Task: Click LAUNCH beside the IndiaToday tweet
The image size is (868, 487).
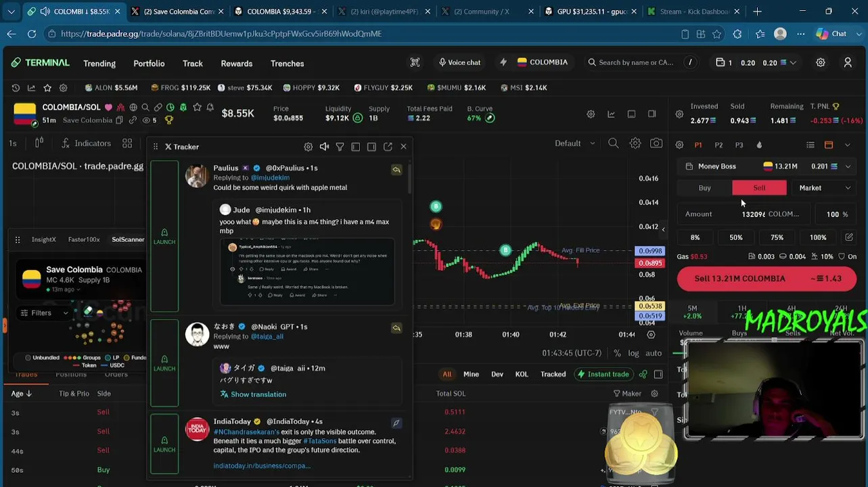Action: point(164,443)
